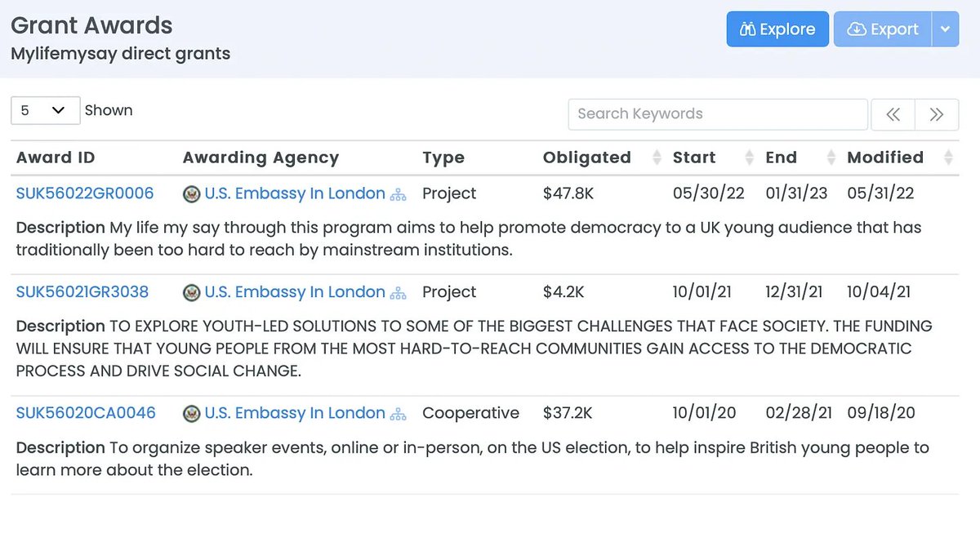Click the Export cloud download button
Viewport: 980px width, 542px height.
[883, 29]
